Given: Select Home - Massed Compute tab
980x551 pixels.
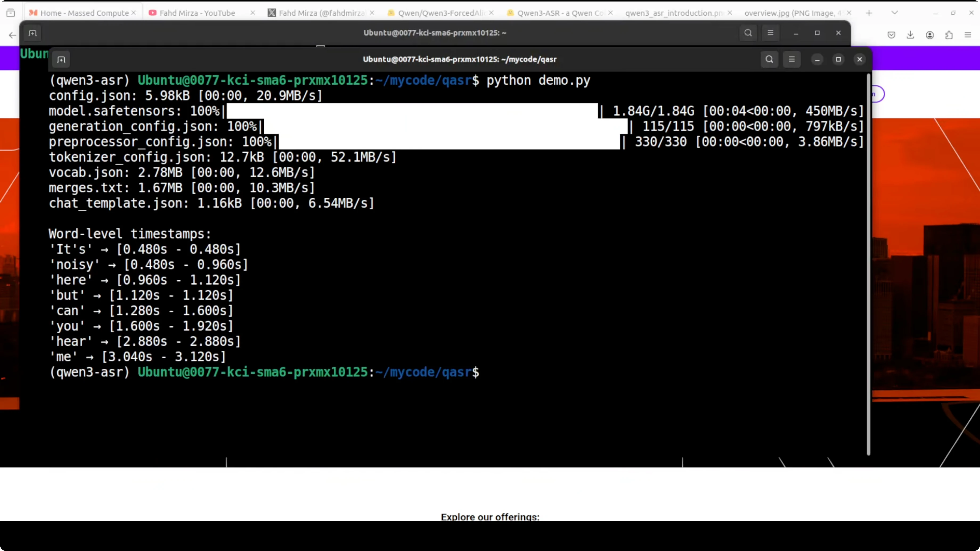Looking at the screenshot, I should [x=84, y=13].
